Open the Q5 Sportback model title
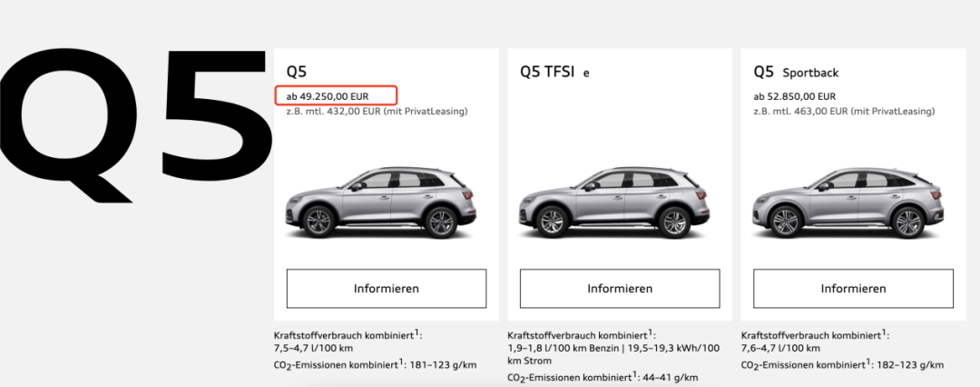This screenshot has height=387, width=980. (797, 72)
